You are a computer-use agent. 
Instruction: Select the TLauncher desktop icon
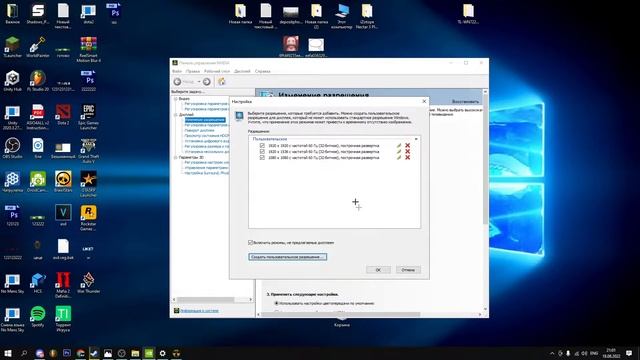click(12, 47)
